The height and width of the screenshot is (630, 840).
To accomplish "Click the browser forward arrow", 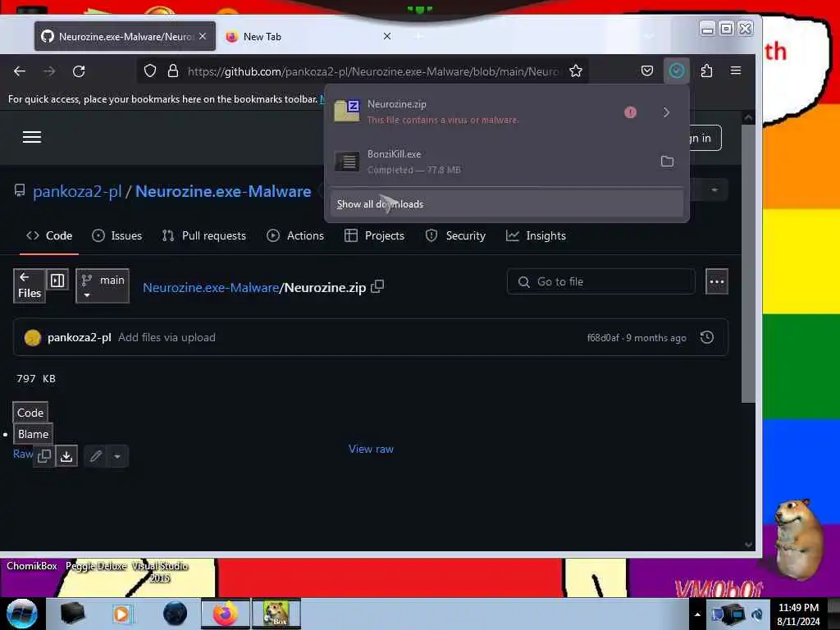I will 49,71.
